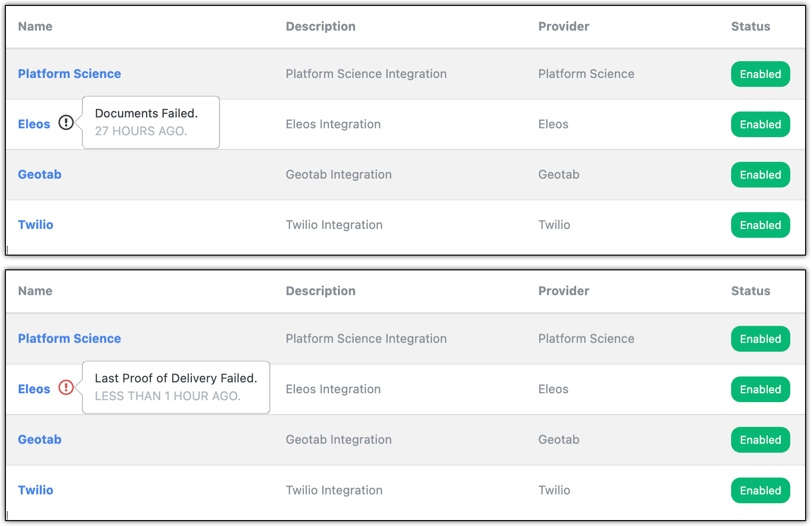Image resolution: width=812 pixels, height=526 pixels.
Task: Click Enabled badge in Eleos row with Documents Failed
Action: click(760, 124)
